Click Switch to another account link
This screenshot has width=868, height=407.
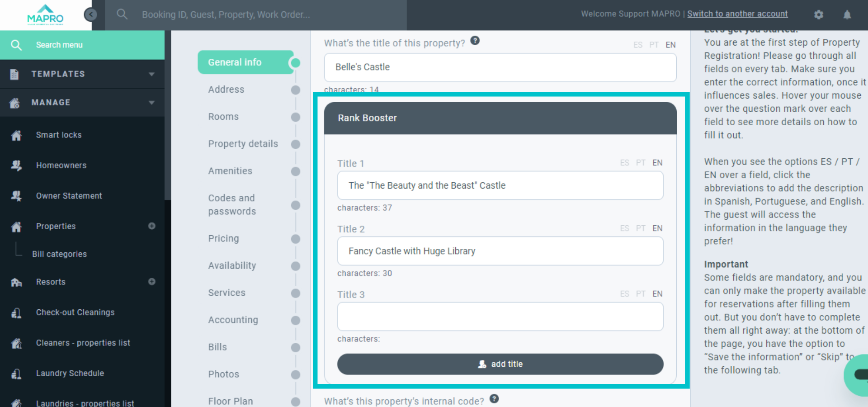click(x=737, y=14)
